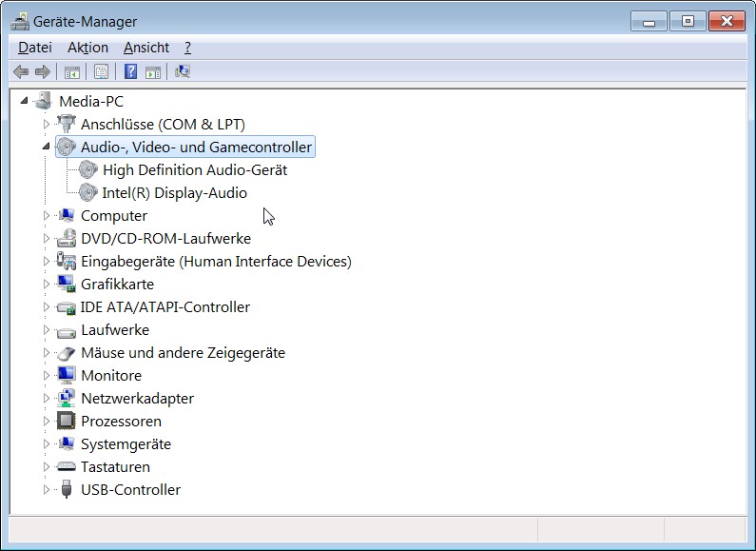
Task: Click the Media-PC computer icon
Action: coord(44,101)
